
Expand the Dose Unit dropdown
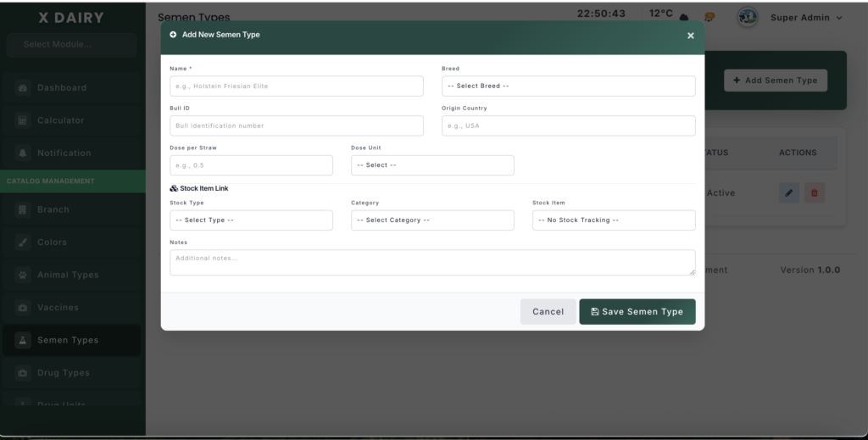432,165
